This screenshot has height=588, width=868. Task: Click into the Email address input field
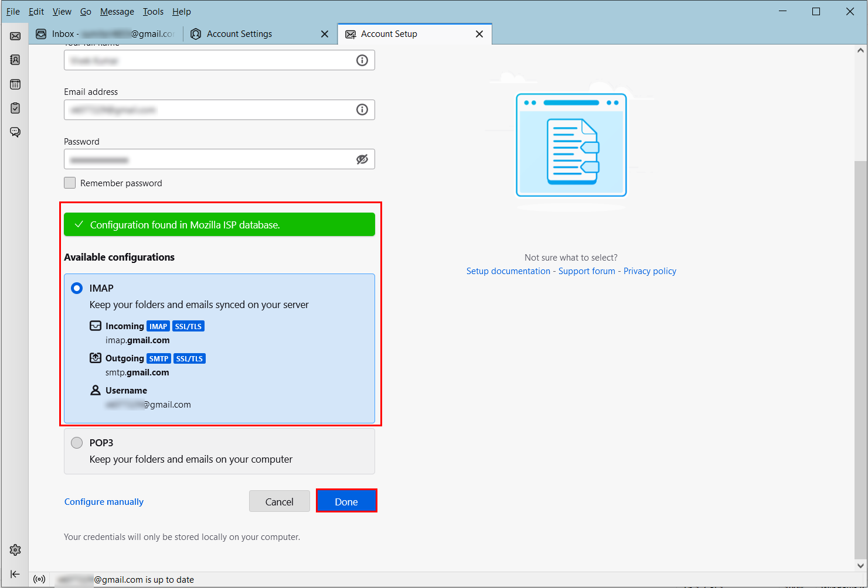coord(219,110)
